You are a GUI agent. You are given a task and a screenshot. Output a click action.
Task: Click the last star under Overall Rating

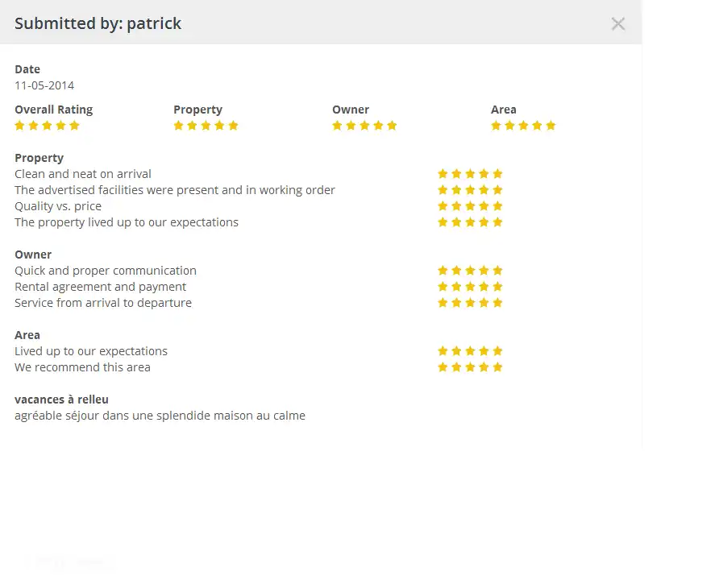75,126
